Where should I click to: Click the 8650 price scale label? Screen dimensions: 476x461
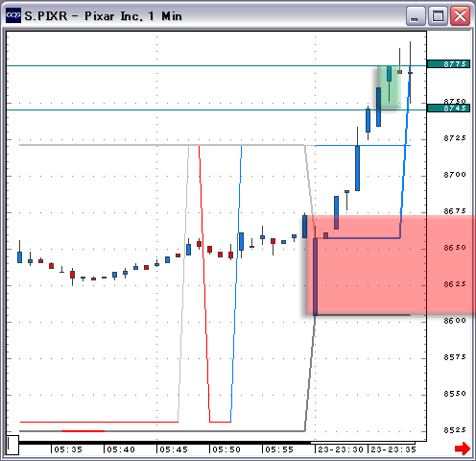[455, 248]
